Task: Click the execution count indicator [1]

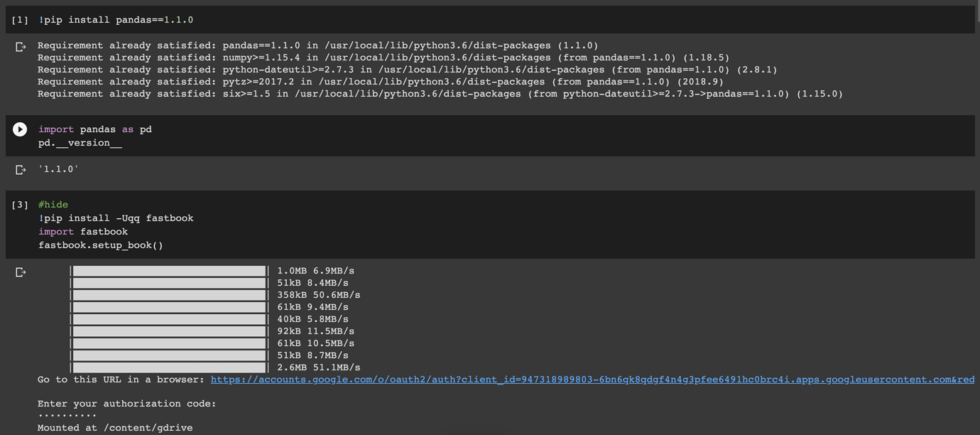Action: coord(20,19)
